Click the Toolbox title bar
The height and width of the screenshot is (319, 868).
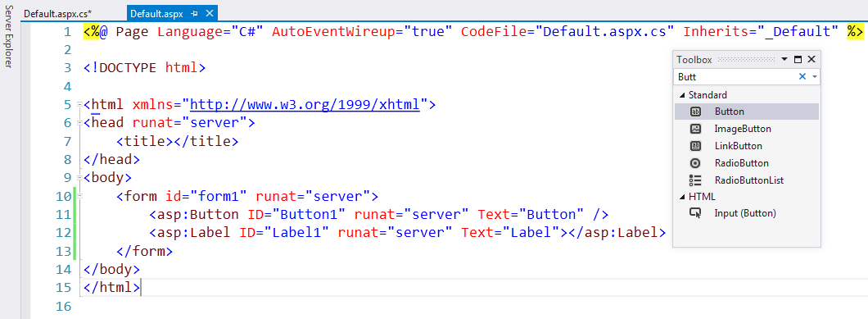746,59
